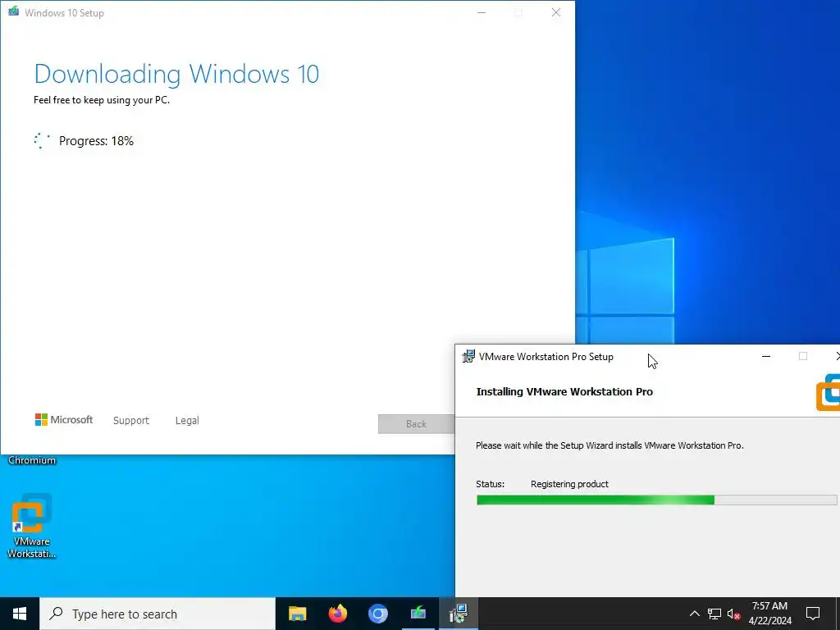Click the Microsoft logo in Windows 10 Setup

click(x=64, y=420)
